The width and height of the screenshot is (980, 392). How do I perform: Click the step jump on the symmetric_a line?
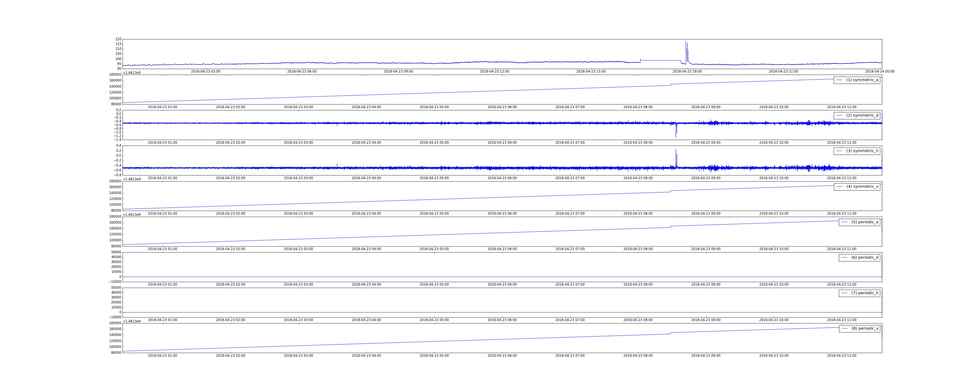click(x=670, y=84)
